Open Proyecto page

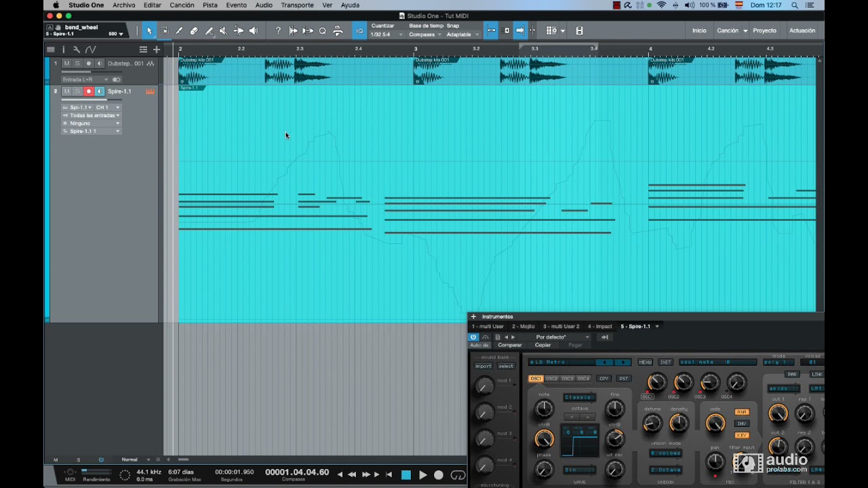click(x=764, y=30)
